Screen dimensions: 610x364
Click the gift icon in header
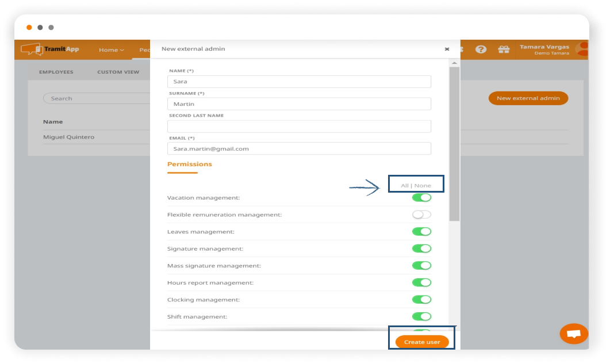point(504,49)
